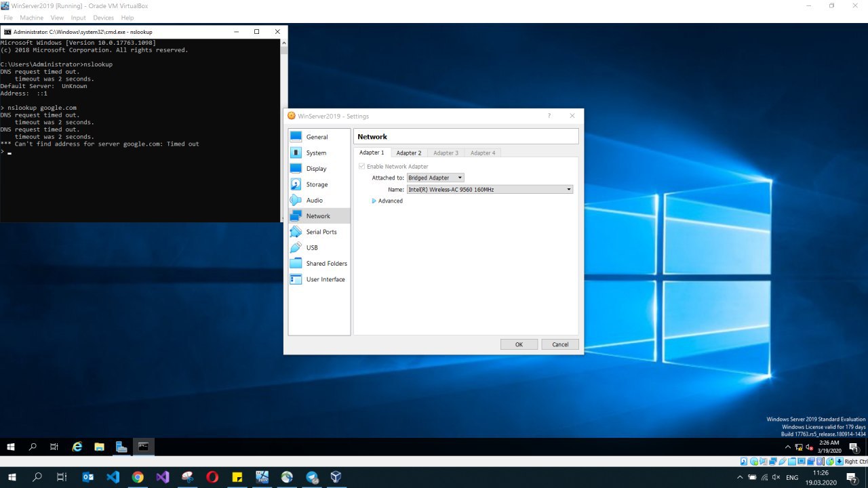Click the host Wi-Fi tray icon

(x=764, y=477)
